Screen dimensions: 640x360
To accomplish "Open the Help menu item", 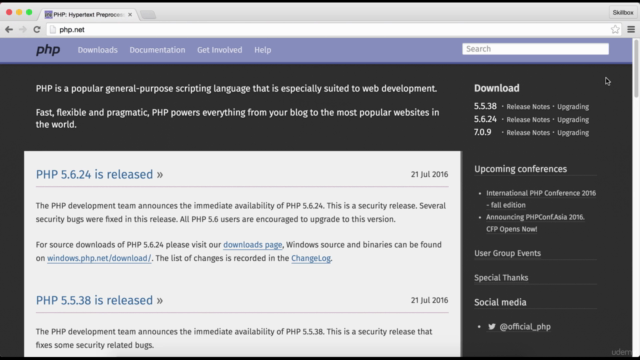I will (262, 50).
